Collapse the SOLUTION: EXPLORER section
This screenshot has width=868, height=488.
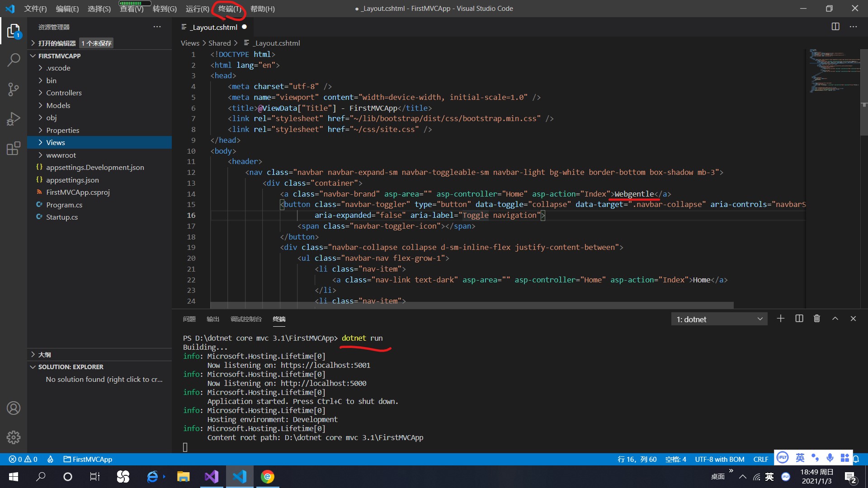71,367
